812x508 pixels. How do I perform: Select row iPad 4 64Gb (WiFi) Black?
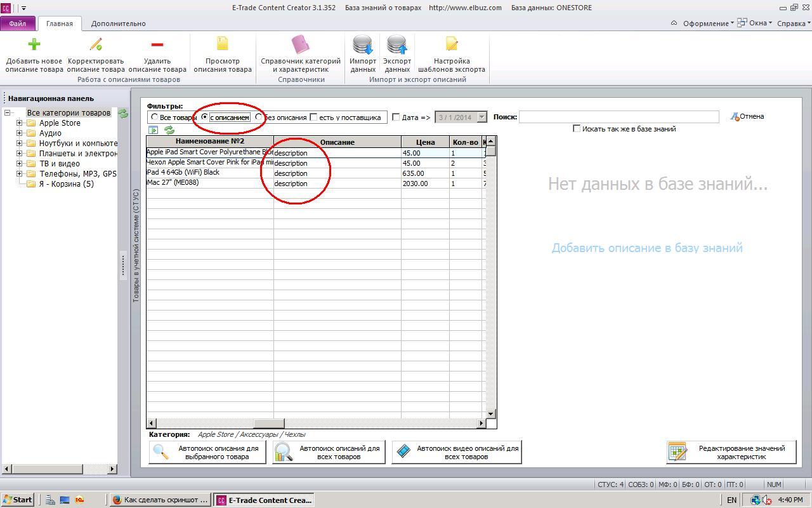(316, 173)
